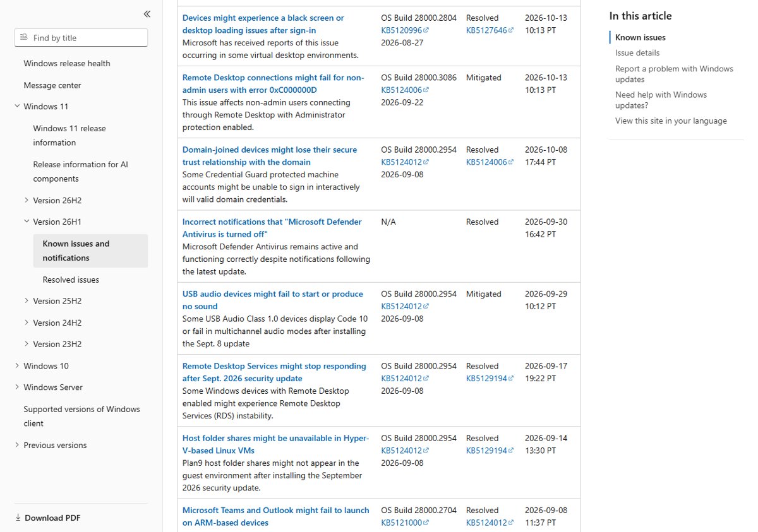Open KB5124012 in the USB audio row
Viewport: 758px width, 532px height.
click(405, 306)
